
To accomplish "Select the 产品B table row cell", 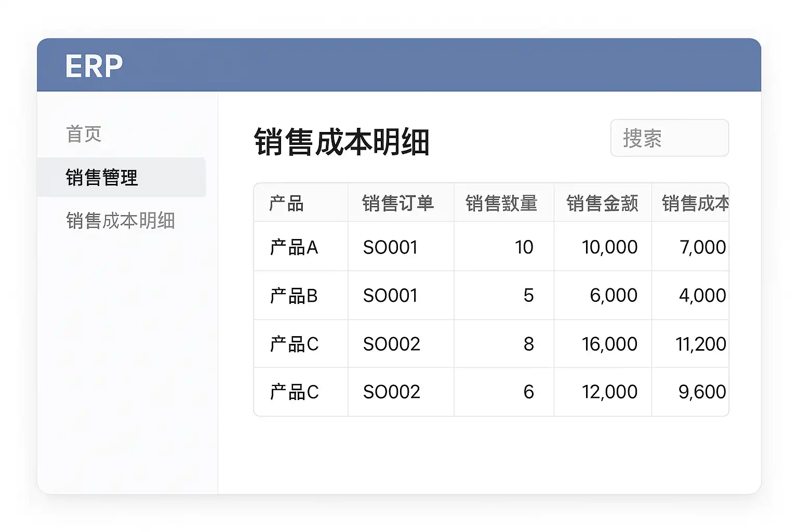I will coord(294,296).
